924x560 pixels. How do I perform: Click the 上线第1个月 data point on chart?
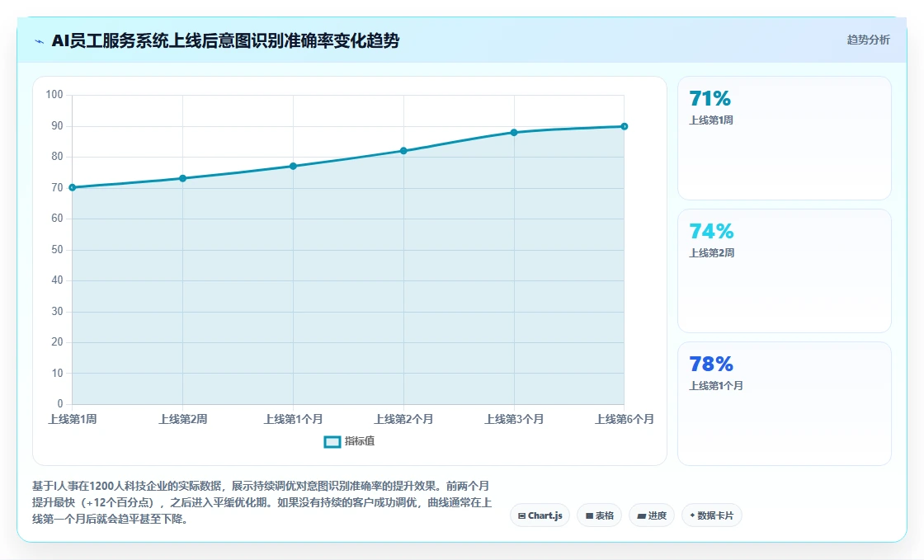coord(293,166)
